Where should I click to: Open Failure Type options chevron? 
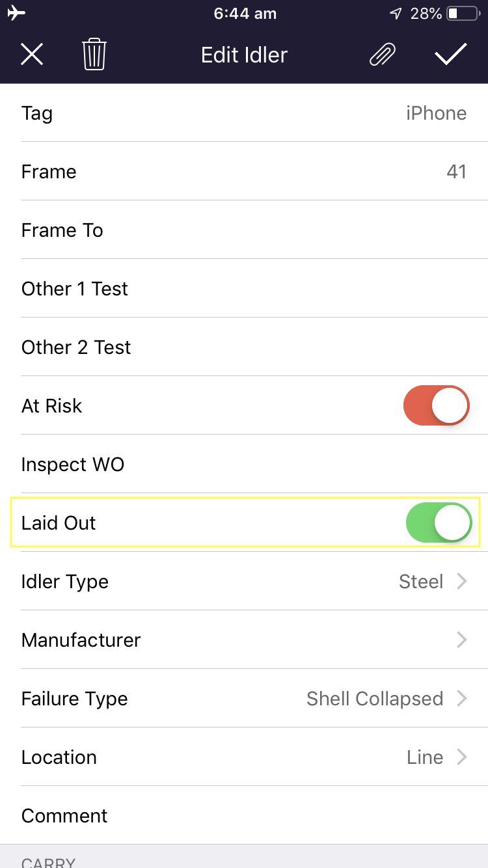[x=462, y=698]
